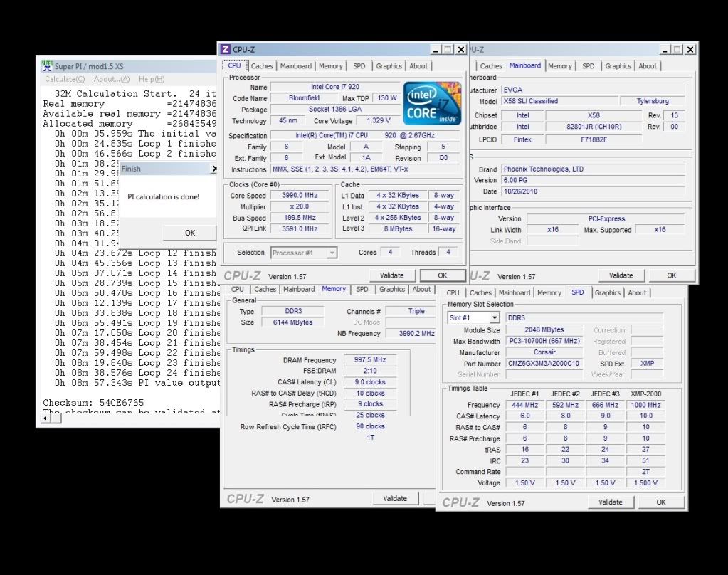Minimize the front CPU-Z window
This screenshot has width=728, height=575.
435,49
